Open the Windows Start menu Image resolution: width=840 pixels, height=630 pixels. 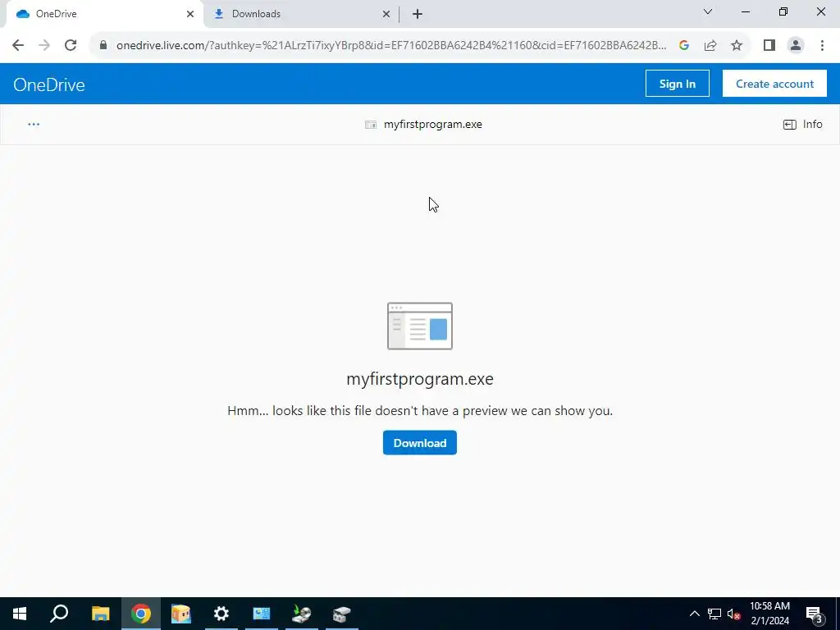click(20, 614)
